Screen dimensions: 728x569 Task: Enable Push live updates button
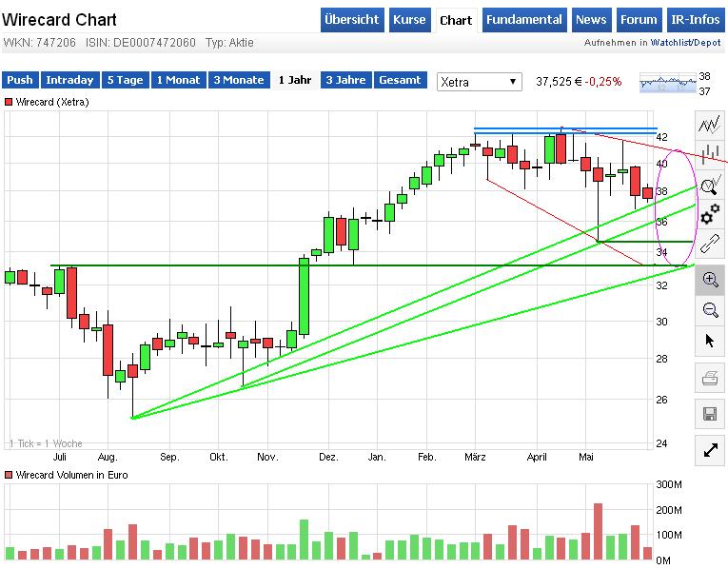(20, 81)
